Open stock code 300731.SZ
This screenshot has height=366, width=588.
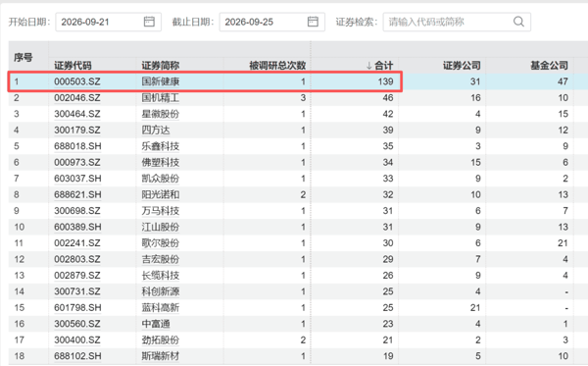coord(77,291)
